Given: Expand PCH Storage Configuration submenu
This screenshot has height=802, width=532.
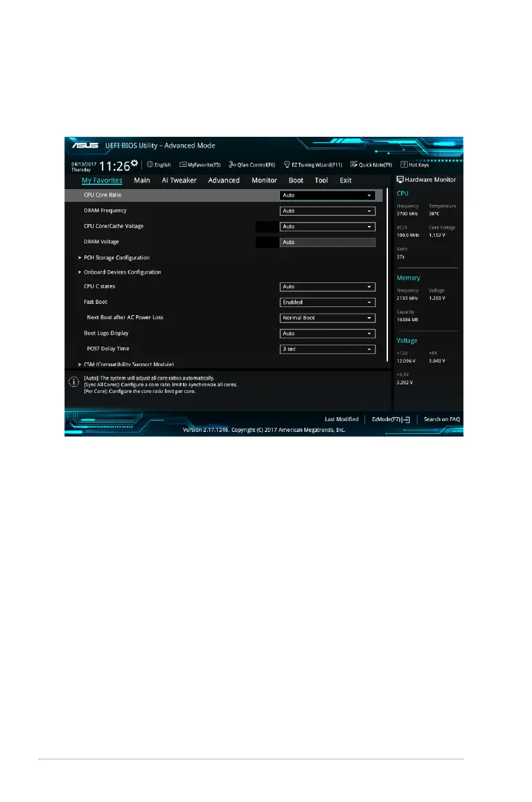Looking at the screenshot, I should pyautogui.click(x=116, y=257).
